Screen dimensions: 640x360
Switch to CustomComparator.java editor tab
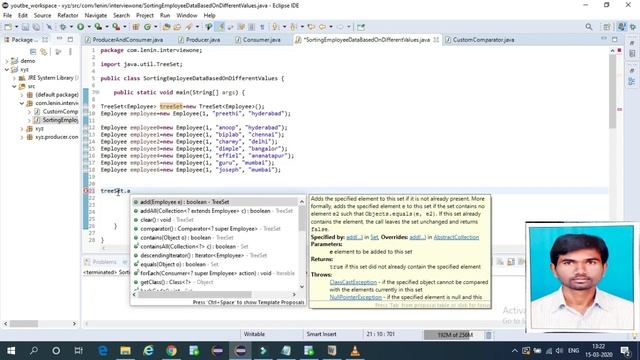click(480, 40)
